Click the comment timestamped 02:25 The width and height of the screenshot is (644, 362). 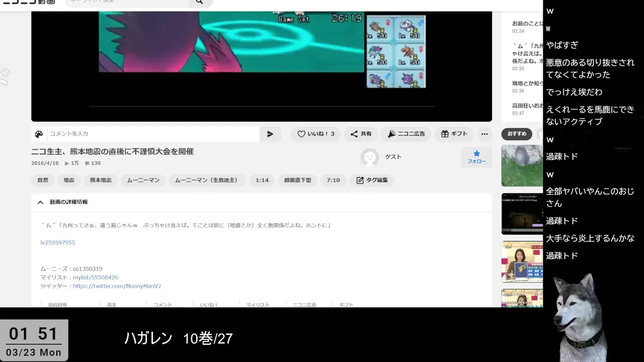527,57
